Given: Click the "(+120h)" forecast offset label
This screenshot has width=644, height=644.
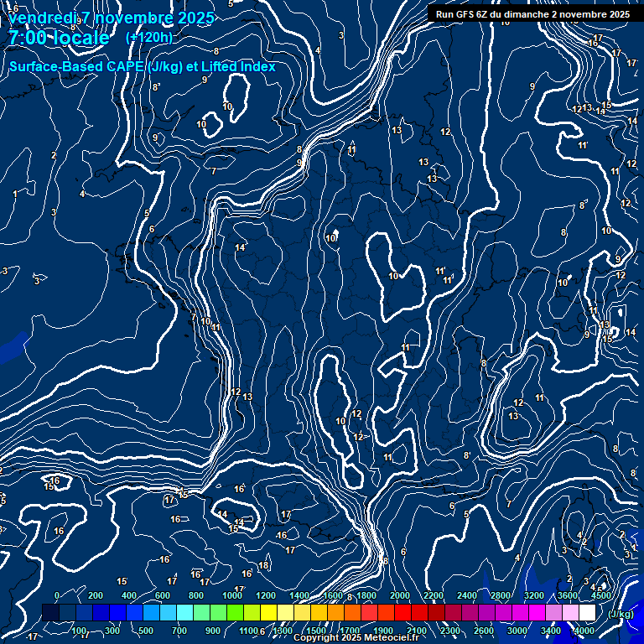Looking at the screenshot, I should [x=148, y=38].
